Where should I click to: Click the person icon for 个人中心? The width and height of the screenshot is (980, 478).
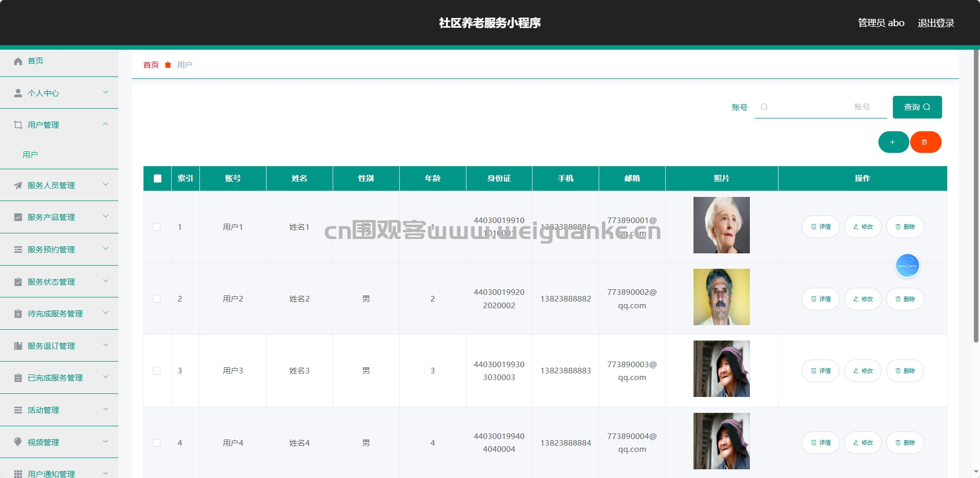[18, 93]
